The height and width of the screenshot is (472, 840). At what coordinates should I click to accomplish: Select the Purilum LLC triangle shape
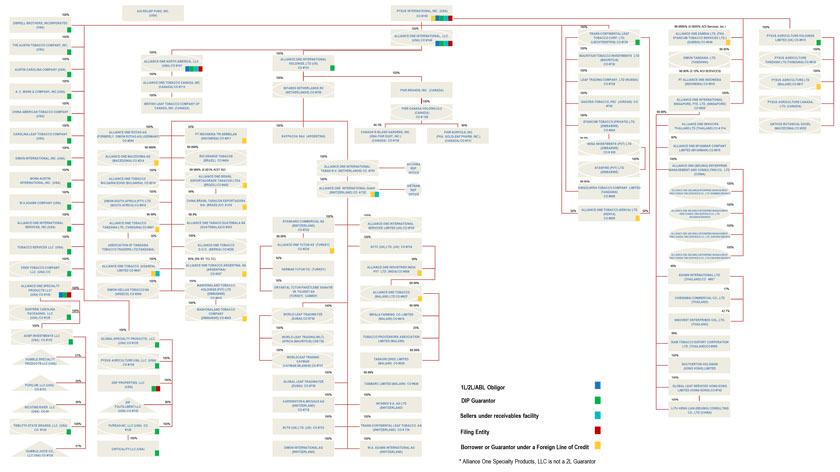[40, 385]
